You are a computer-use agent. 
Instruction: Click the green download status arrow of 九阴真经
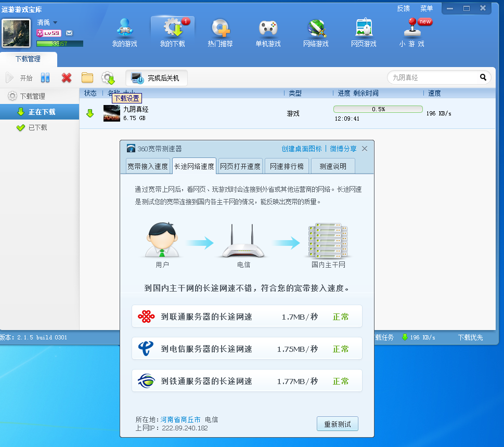90,113
